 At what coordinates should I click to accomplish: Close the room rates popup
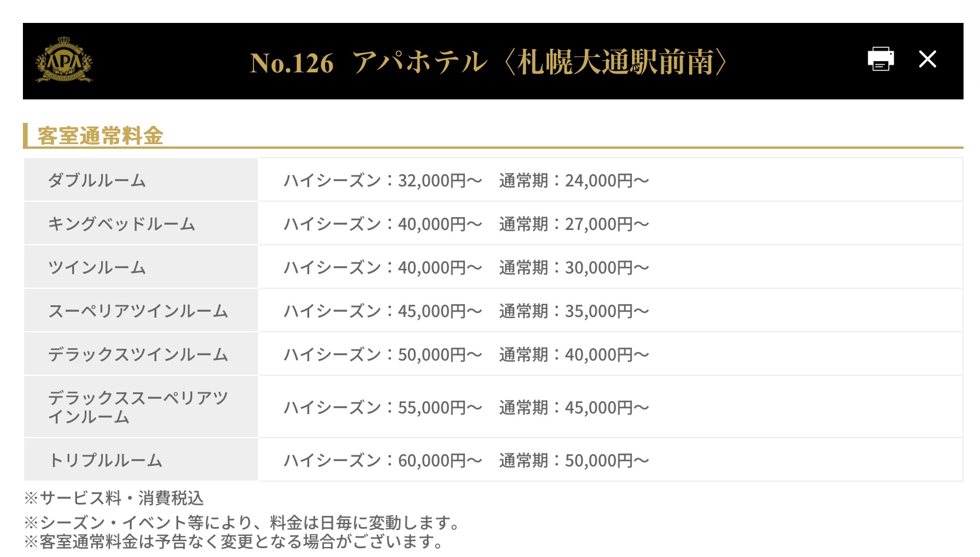pyautogui.click(x=928, y=59)
